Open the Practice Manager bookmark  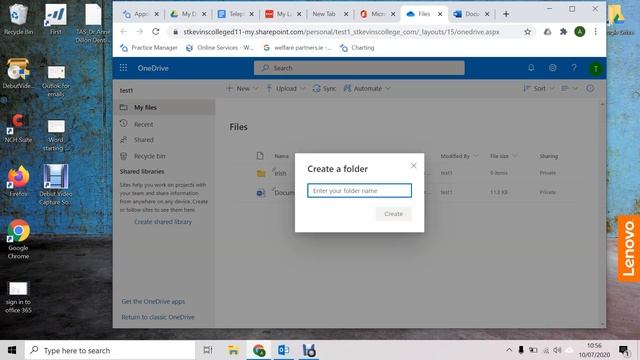tap(149, 48)
